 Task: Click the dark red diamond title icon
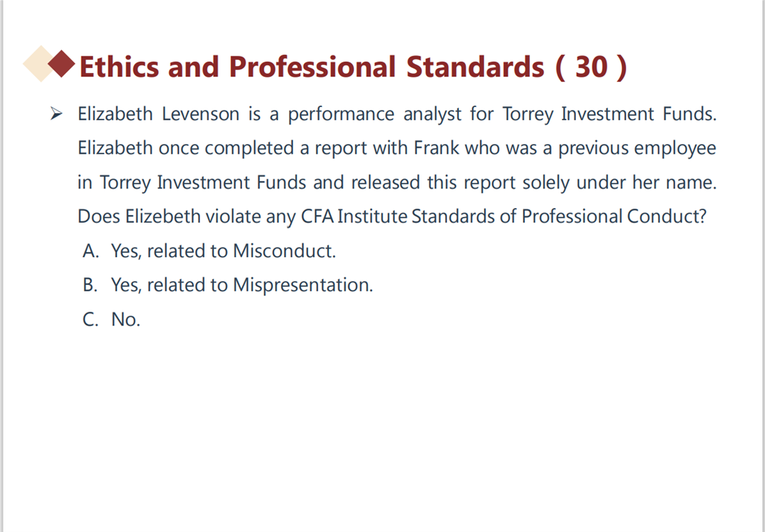click(x=62, y=64)
